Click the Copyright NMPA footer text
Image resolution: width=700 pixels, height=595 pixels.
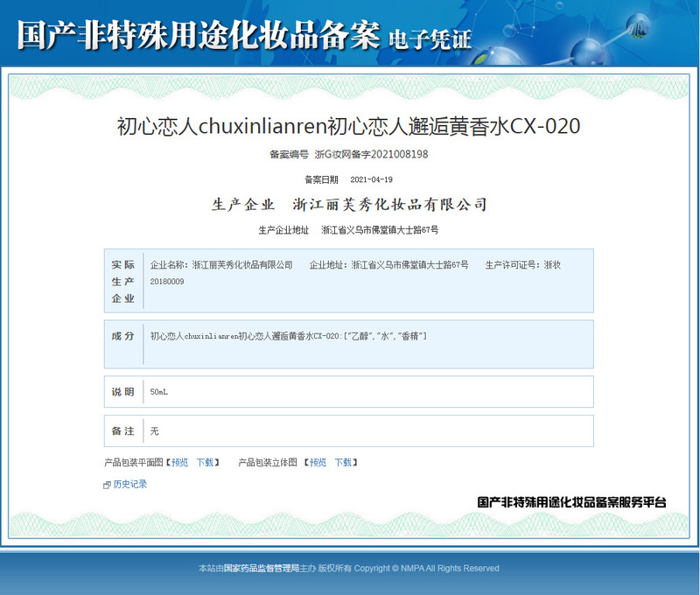[x=426, y=568]
